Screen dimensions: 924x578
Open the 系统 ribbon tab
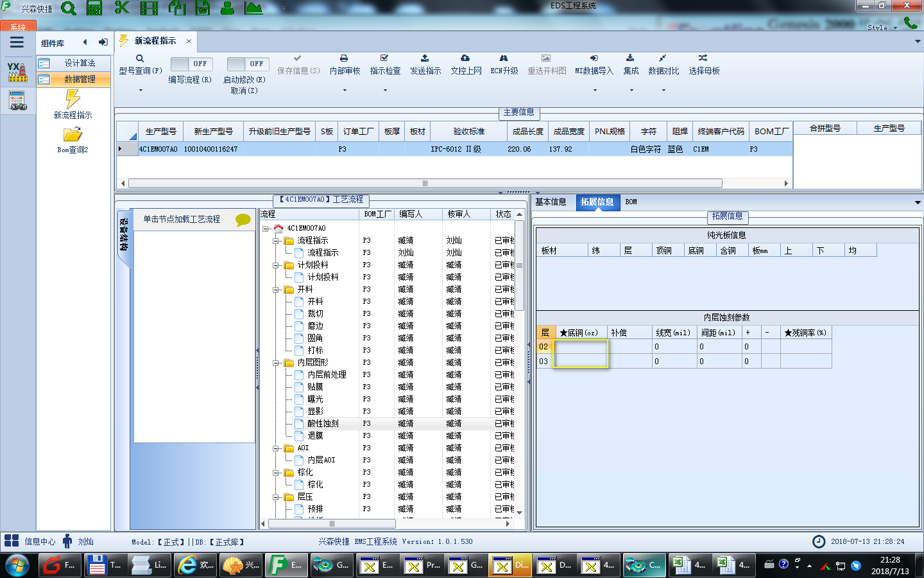point(18,26)
